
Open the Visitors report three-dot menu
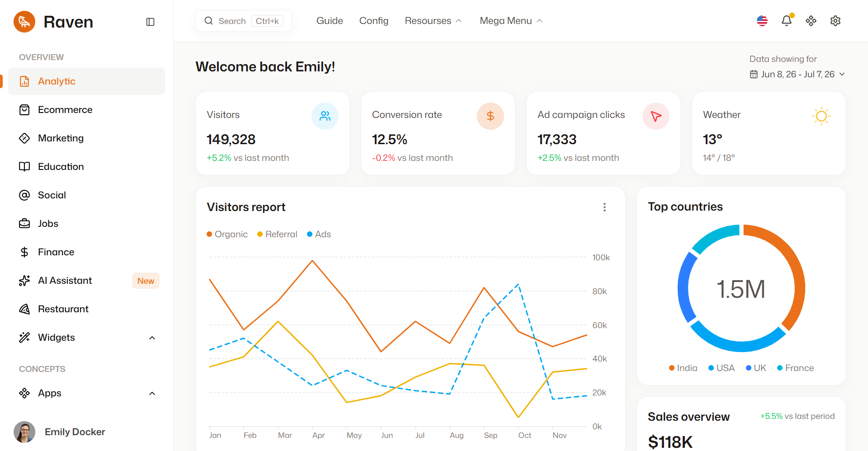[604, 207]
